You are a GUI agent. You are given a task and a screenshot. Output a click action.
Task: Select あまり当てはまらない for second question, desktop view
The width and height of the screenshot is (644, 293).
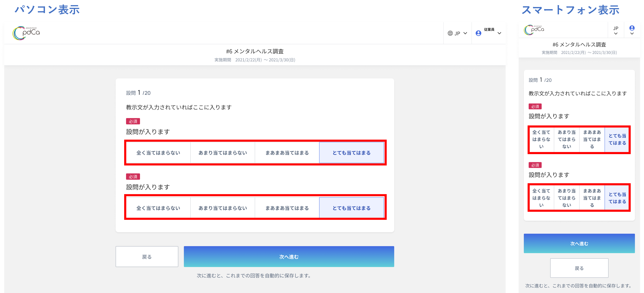[x=223, y=208]
